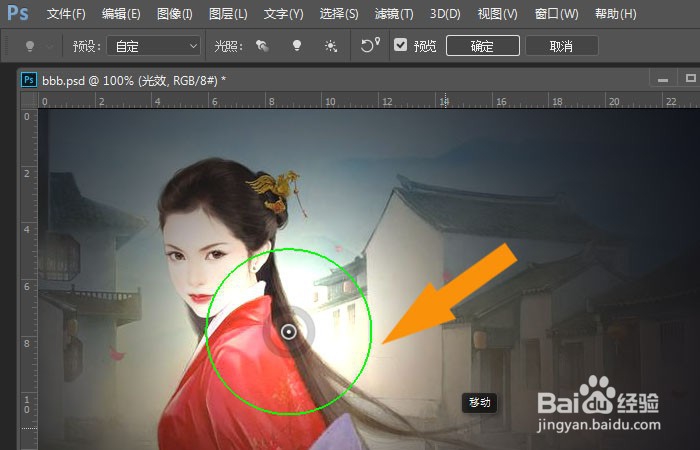700x450 pixels.
Task: Select the bbb.psd document tab
Action: point(133,80)
